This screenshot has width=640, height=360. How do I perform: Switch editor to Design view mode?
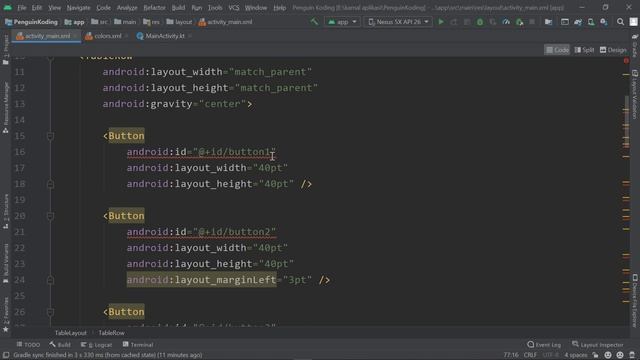613,50
